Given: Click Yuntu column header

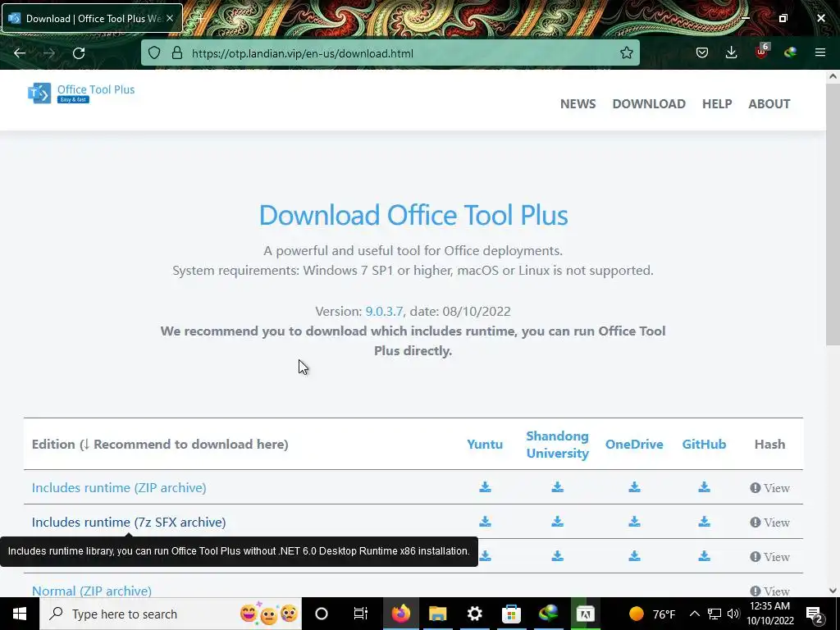Looking at the screenshot, I should click(x=485, y=444).
